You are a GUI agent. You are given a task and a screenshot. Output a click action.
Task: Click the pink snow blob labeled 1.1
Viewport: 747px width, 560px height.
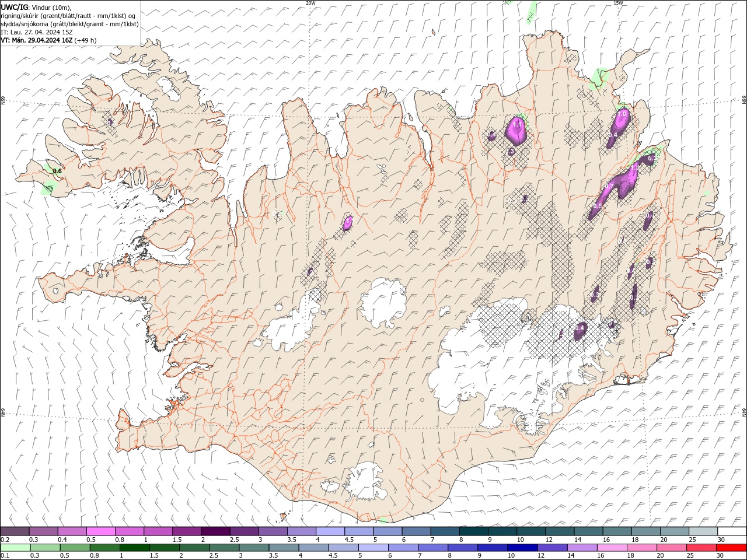click(516, 130)
